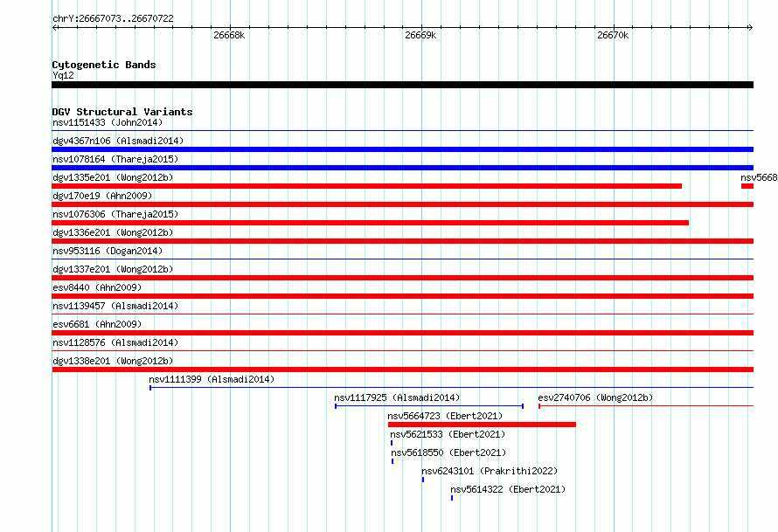Click the nsv1117925 (Alsmadi2014) feature label
The width and height of the screenshot is (778, 532).
coord(397,397)
